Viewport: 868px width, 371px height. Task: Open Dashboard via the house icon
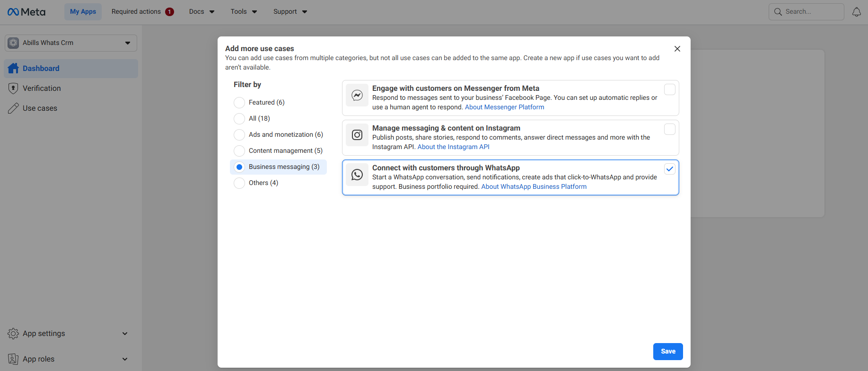click(x=13, y=68)
